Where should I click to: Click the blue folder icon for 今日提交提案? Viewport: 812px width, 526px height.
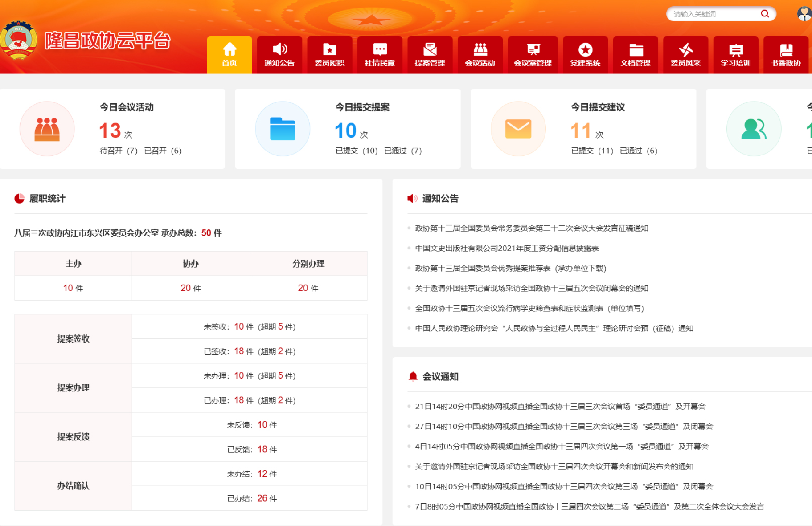pyautogui.click(x=283, y=129)
